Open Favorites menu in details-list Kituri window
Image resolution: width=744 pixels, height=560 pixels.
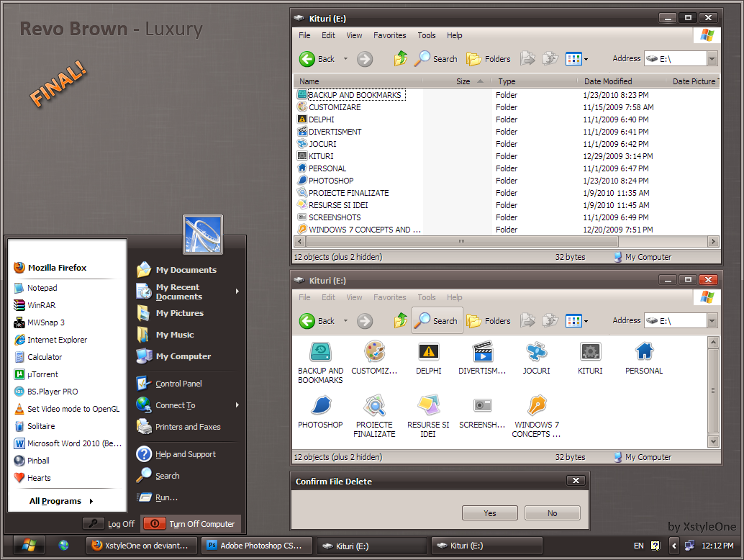tap(389, 35)
